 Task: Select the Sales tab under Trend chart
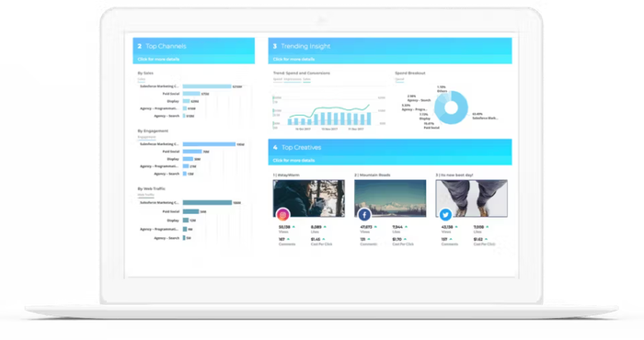306,79
